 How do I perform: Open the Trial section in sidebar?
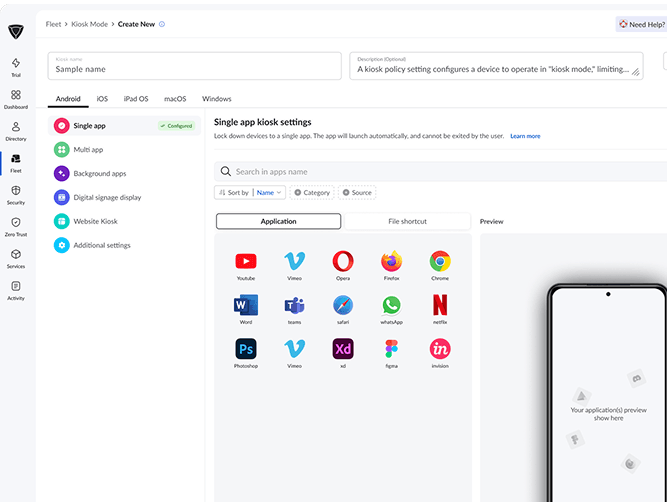point(16,67)
